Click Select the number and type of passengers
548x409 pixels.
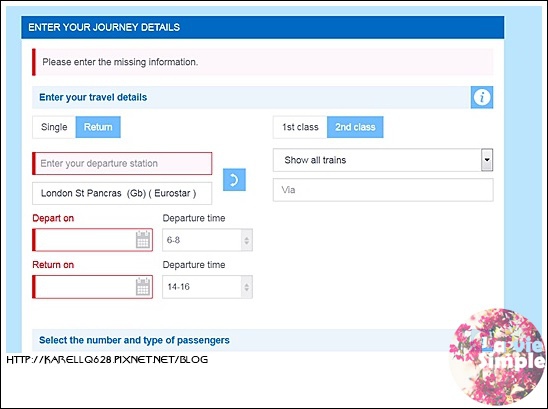pos(134,340)
